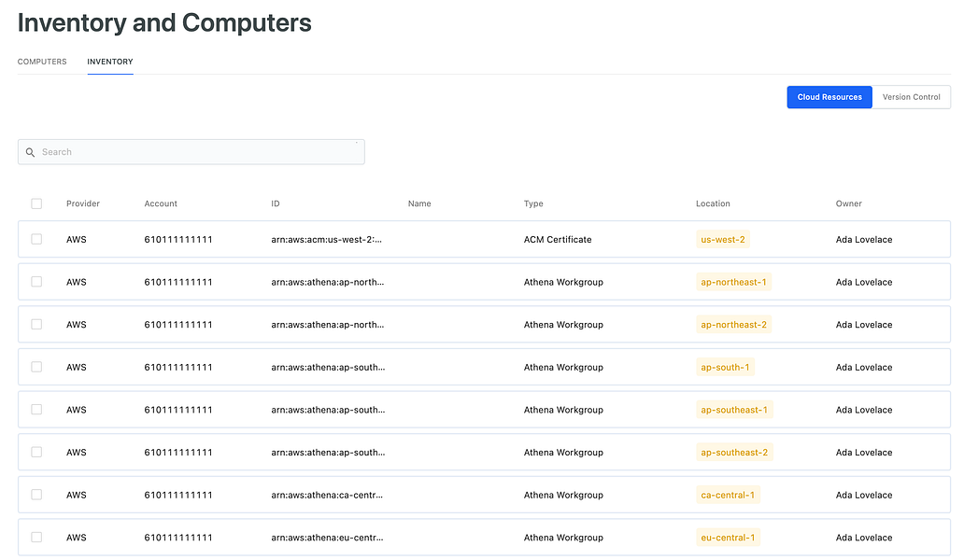Select the ca-central-1 location badge

point(728,495)
